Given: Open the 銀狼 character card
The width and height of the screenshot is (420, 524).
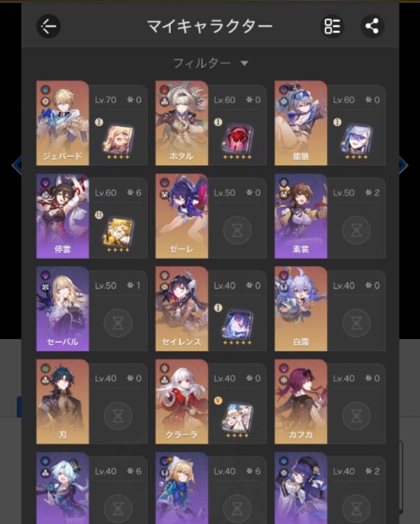Looking at the screenshot, I should (330, 123).
